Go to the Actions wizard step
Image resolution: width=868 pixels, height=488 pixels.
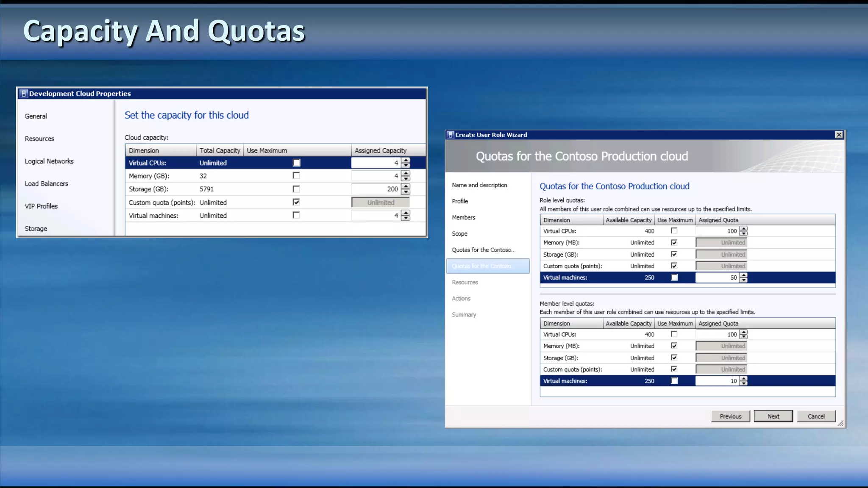[x=461, y=298]
